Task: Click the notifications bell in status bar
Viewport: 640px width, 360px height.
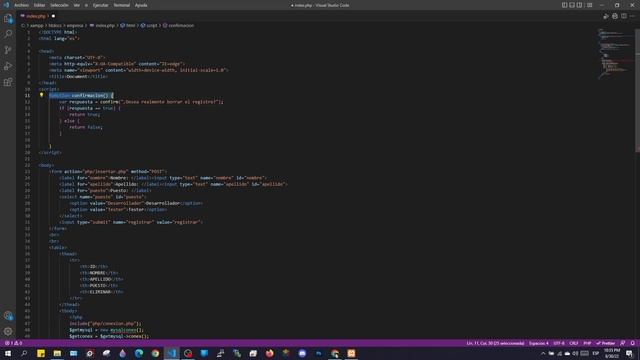Action: (633, 343)
